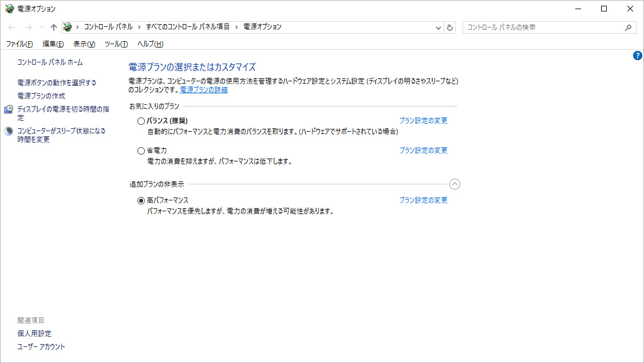Expand the chevron before コントロール パネル breadcrumb
Image resolution: width=644 pixels, height=363 pixels.
pos(77,27)
